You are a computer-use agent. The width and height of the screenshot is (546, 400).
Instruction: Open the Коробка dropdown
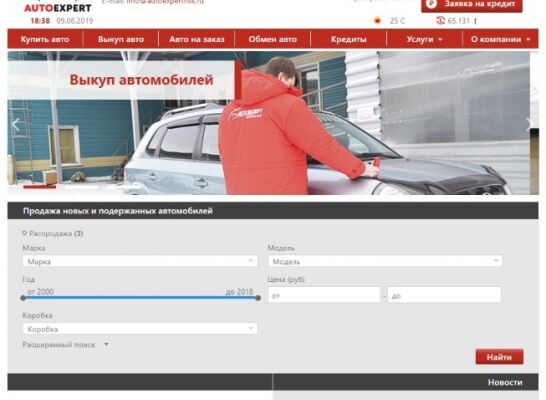click(x=140, y=329)
